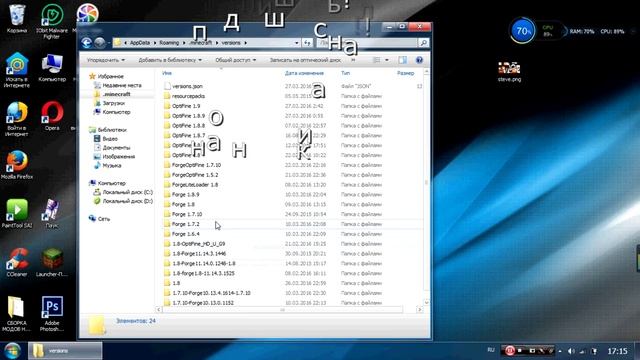Select Недавние места in favorites

pos(118,85)
